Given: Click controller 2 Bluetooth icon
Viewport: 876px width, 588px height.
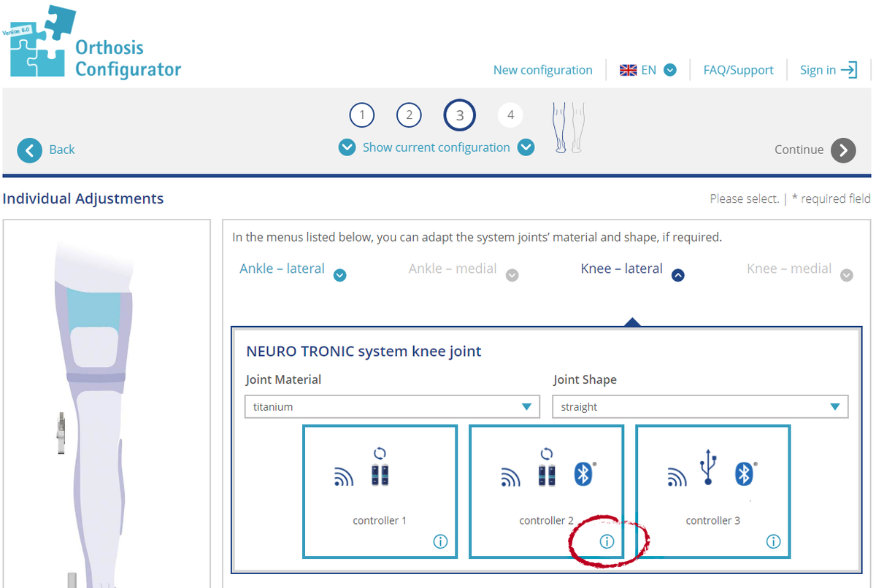Looking at the screenshot, I should (x=583, y=474).
